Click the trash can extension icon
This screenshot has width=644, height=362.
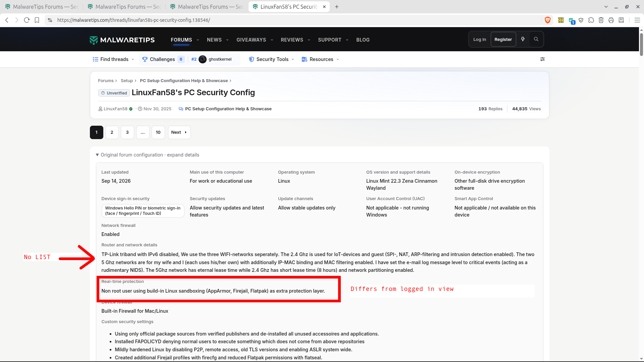tap(601, 20)
